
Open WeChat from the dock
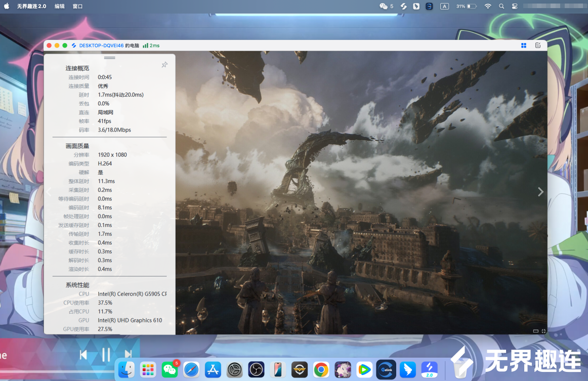pyautogui.click(x=170, y=370)
